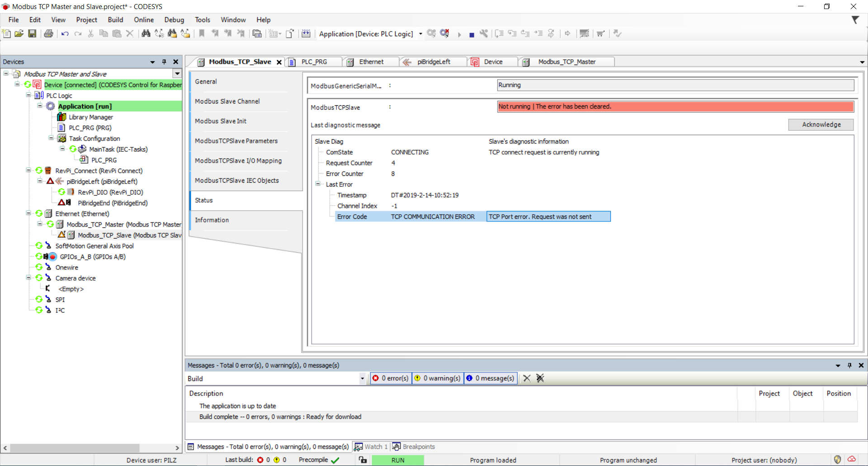The height and width of the screenshot is (466, 868).
Task: Click the Login gear icon in toolbar
Action: pyautogui.click(x=432, y=33)
